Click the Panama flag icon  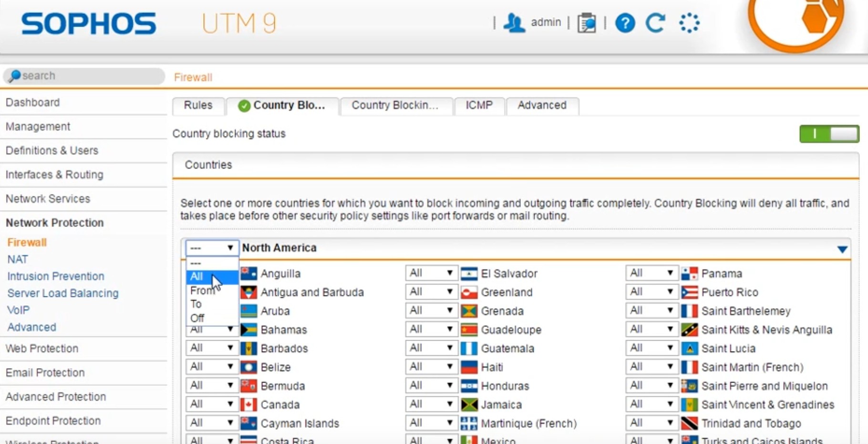pos(689,273)
